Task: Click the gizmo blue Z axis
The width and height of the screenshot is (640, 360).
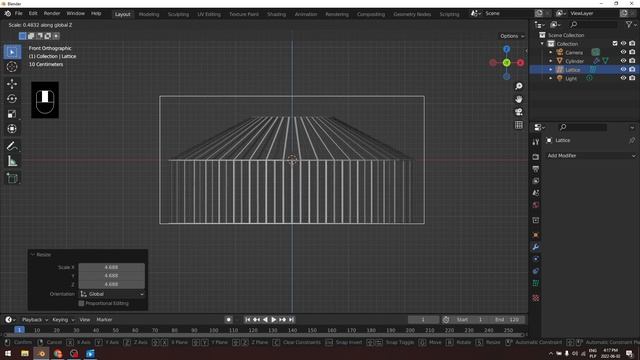Action: tap(507, 49)
